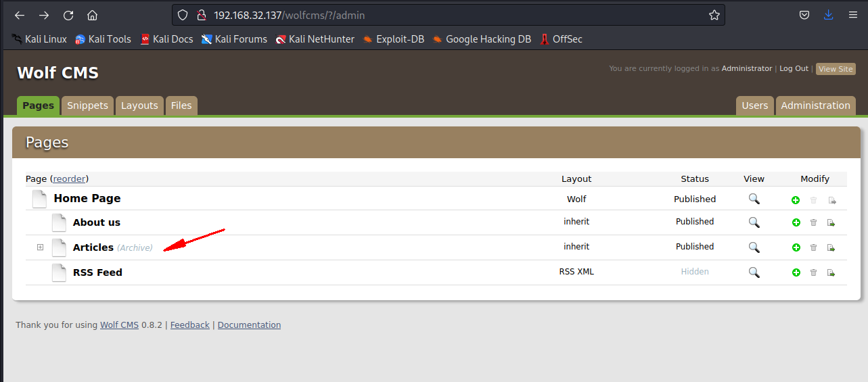
Task: Go to the browser Home page icon
Action: (x=93, y=15)
